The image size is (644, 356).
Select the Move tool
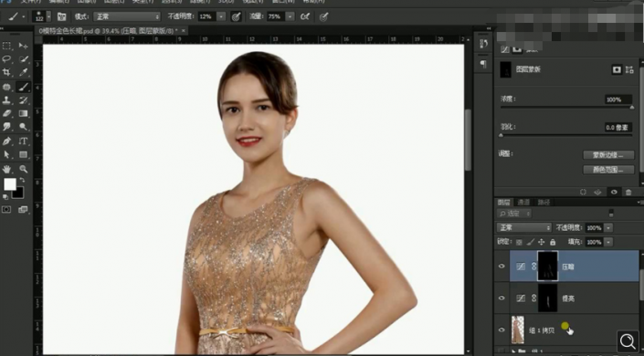coord(24,46)
